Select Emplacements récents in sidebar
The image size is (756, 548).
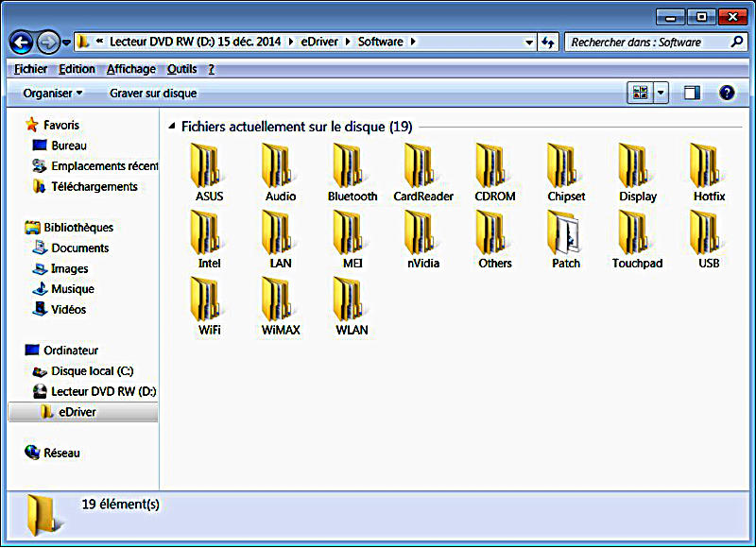tap(95, 165)
